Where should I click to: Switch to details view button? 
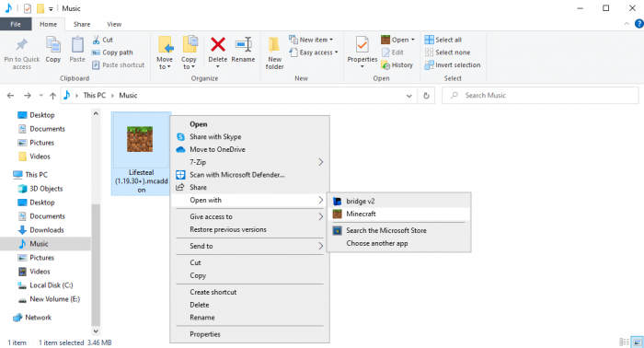click(625, 342)
